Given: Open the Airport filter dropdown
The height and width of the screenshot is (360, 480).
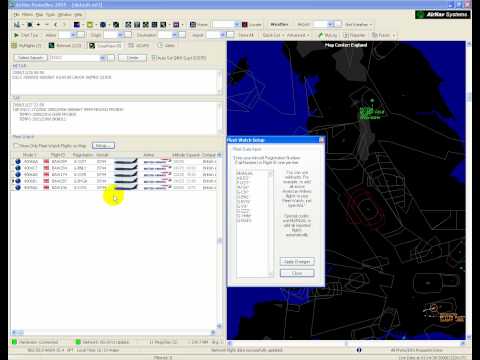Looking at the screenshot, I should pos(223,35).
